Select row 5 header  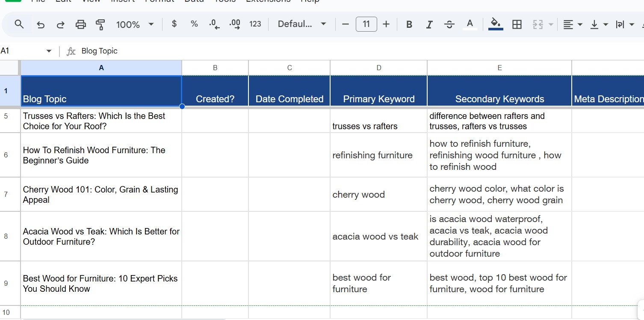tap(10, 121)
